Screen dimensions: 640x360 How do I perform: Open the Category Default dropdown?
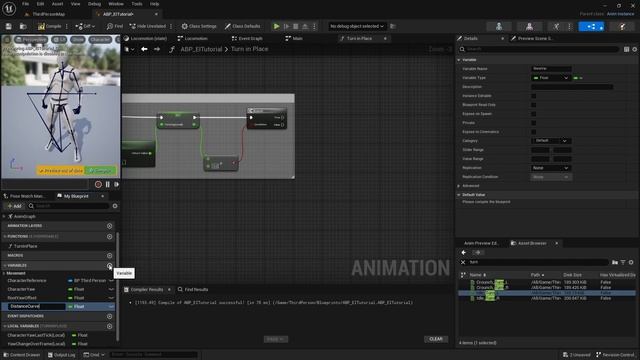coord(551,141)
